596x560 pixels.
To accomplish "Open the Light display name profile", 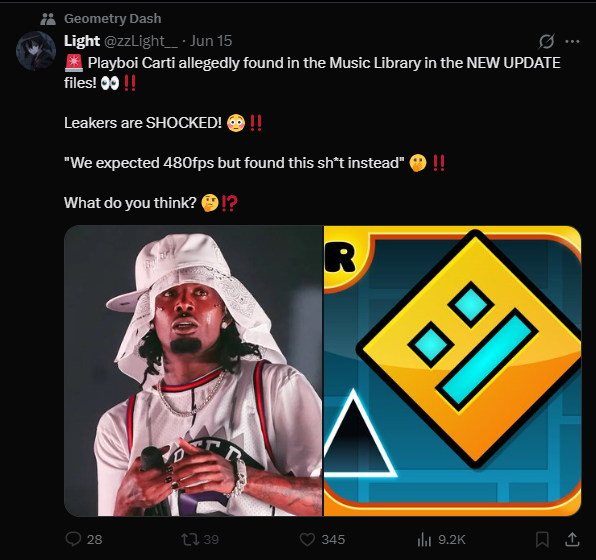I will (82, 41).
